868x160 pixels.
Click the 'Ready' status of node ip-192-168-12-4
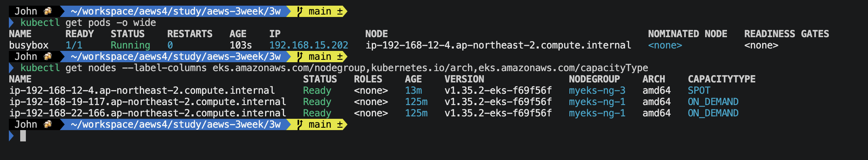(x=317, y=91)
